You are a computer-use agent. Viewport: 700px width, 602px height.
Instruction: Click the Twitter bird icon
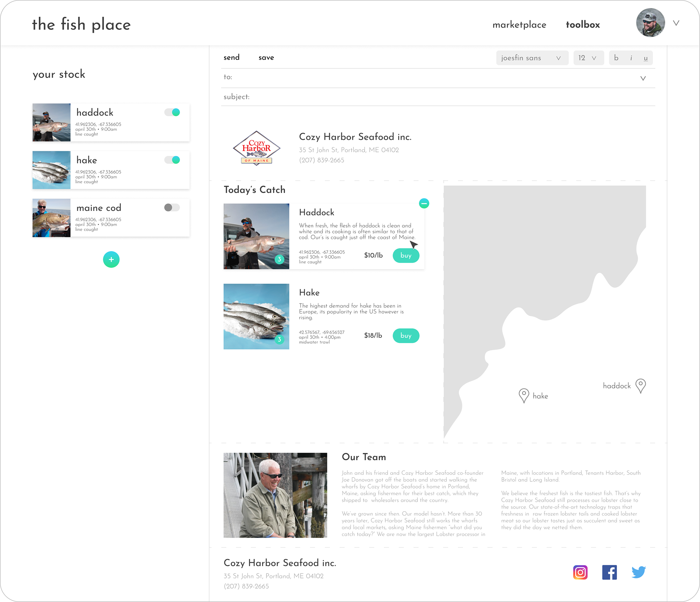pyautogui.click(x=638, y=572)
